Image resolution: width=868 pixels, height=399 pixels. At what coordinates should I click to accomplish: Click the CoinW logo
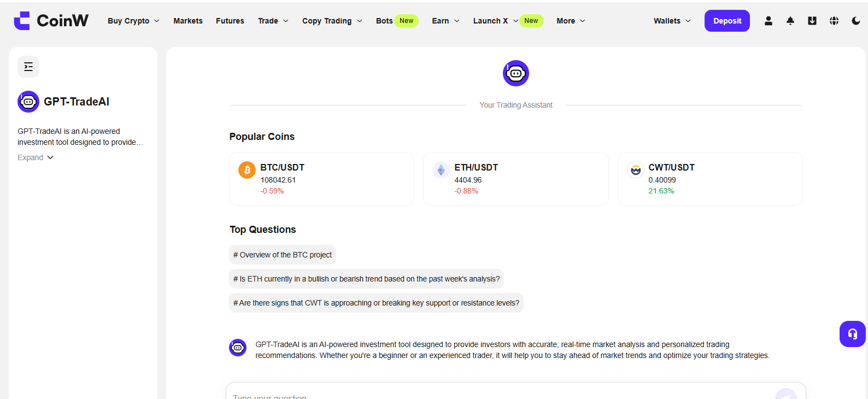click(51, 21)
